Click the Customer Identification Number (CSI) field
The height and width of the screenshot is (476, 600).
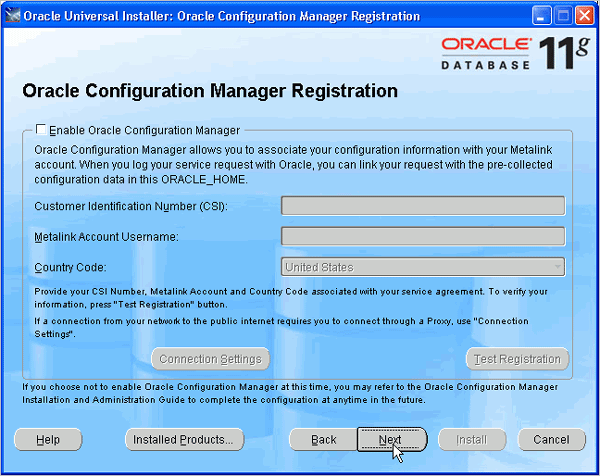point(423,206)
